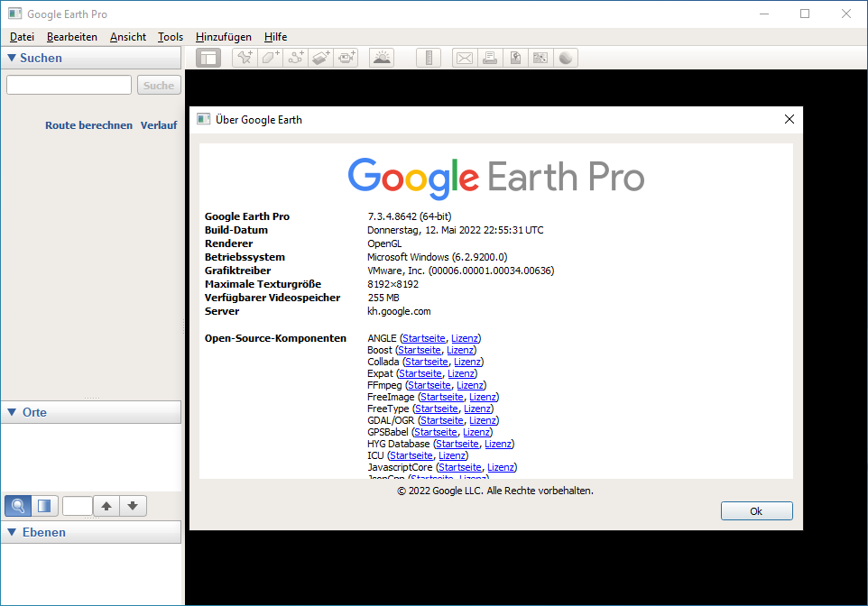Viewport: 868px width, 606px height.
Task: Open the GDAL/OGR Startseite link
Action: 442,420
